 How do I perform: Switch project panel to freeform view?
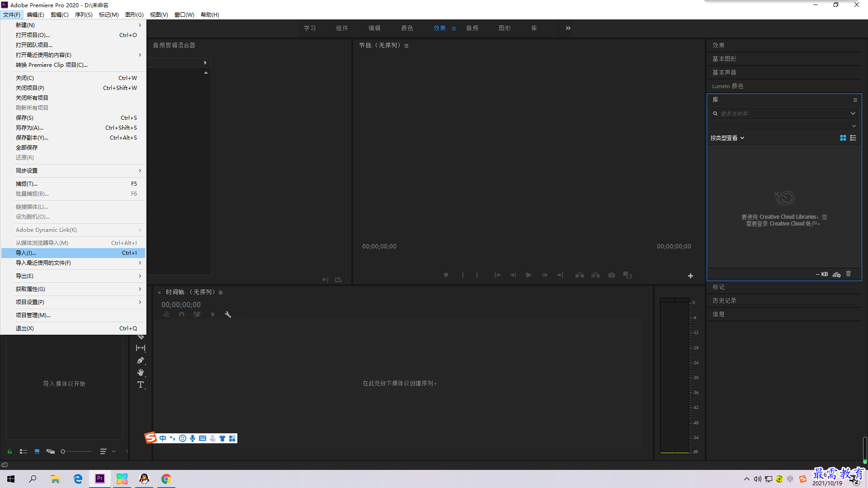coord(51,451)
